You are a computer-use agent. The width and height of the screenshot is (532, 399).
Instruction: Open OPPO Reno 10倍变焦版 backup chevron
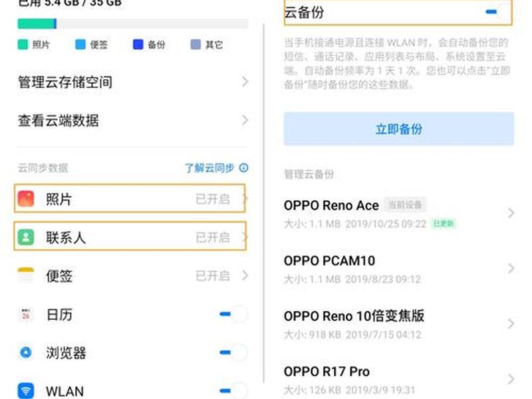511,324
